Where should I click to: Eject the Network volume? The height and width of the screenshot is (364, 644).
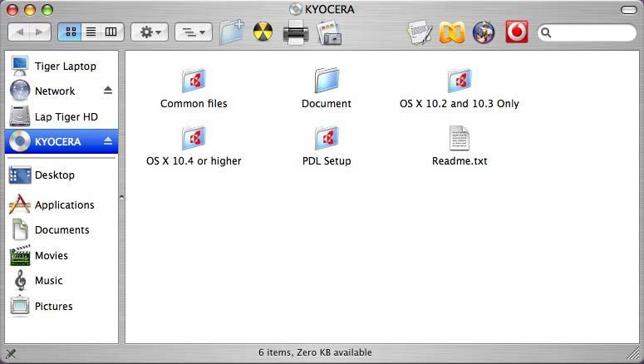pyautogui.click(x=108, y=90)
